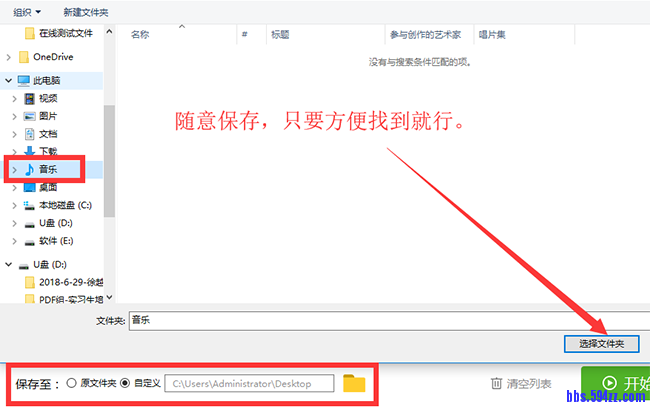The image size is (650, 407).
Task: Expand the 软件 (E:) drive node
Action: [x=14, y=241]
